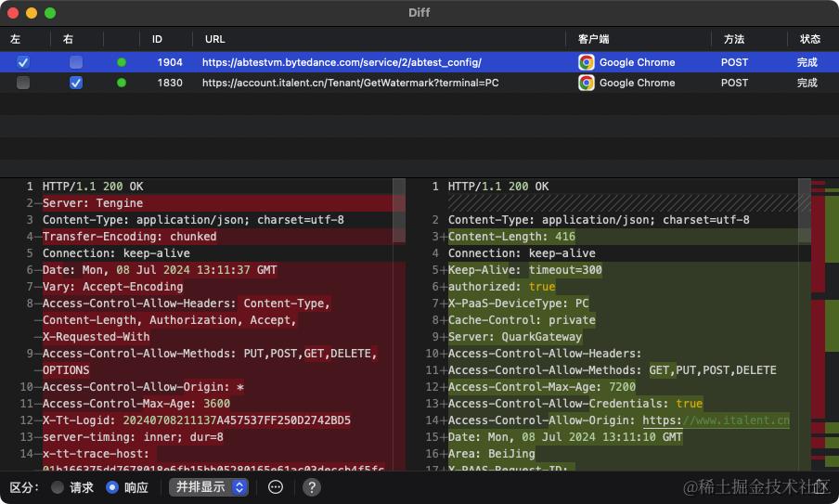Screen dimensions: 839x504
Task: Open the 并排显示 display mode dropdown
Action: pyautogui.click(x=209, y=487)
